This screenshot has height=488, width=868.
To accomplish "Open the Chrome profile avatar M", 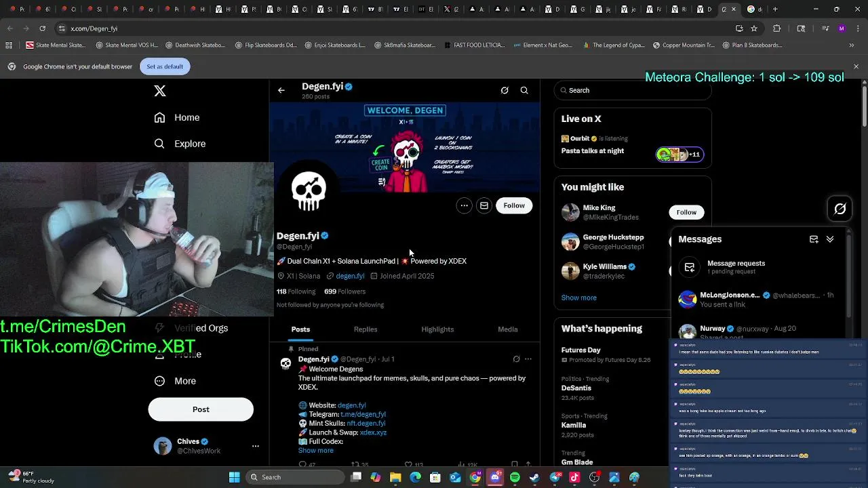I will tap(842, 28).
